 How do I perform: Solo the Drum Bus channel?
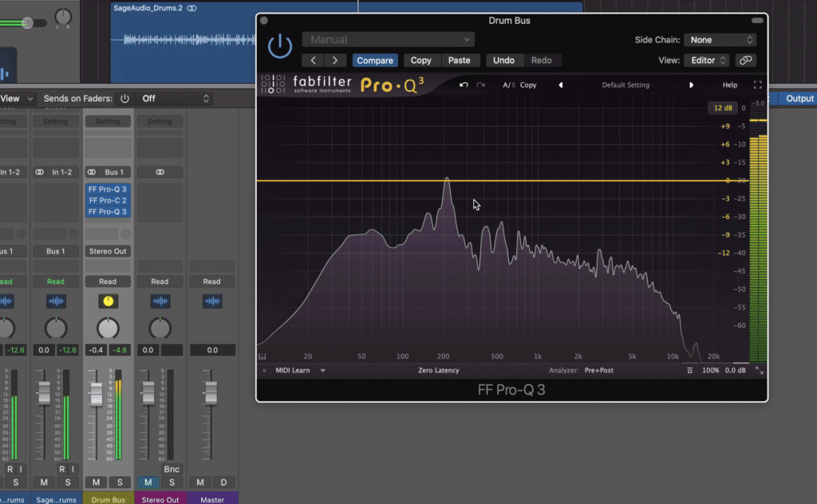click(x=120, y=482)
